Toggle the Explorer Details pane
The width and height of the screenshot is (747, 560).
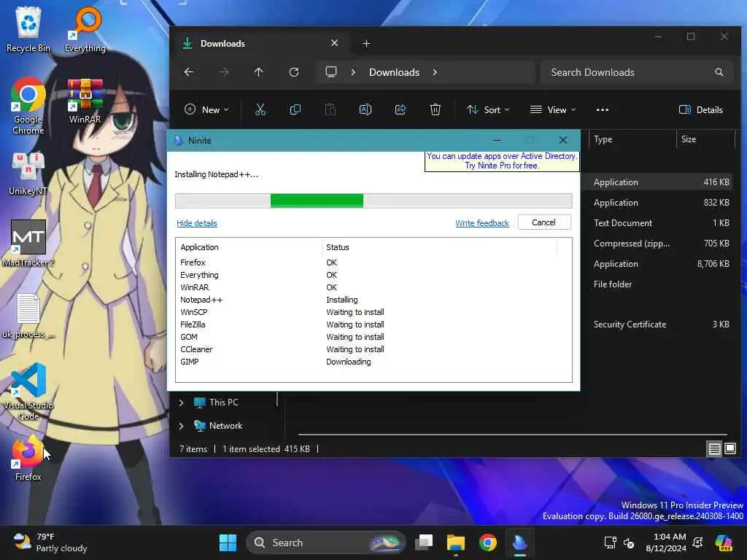(x=701, y=110)
